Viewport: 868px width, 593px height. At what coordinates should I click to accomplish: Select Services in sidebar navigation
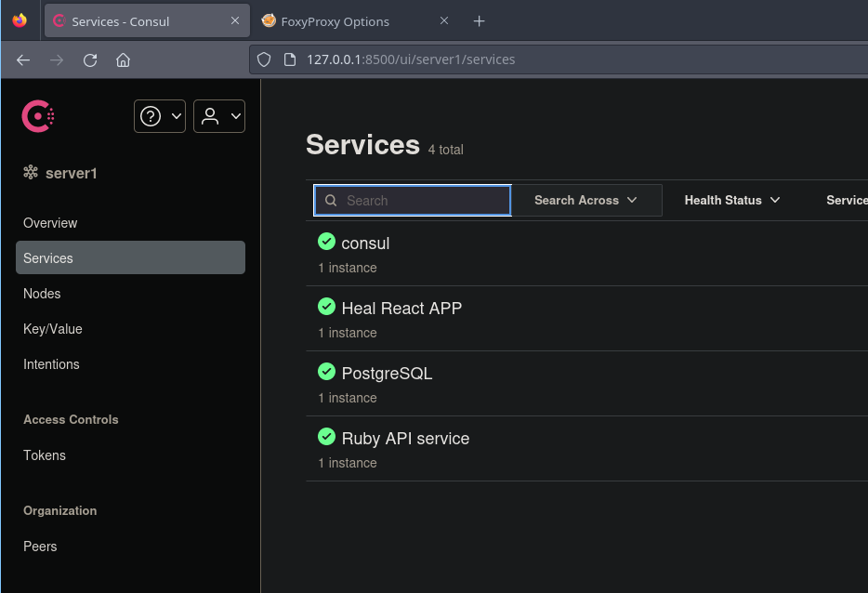pyautogui.click(x=131, y=257)
